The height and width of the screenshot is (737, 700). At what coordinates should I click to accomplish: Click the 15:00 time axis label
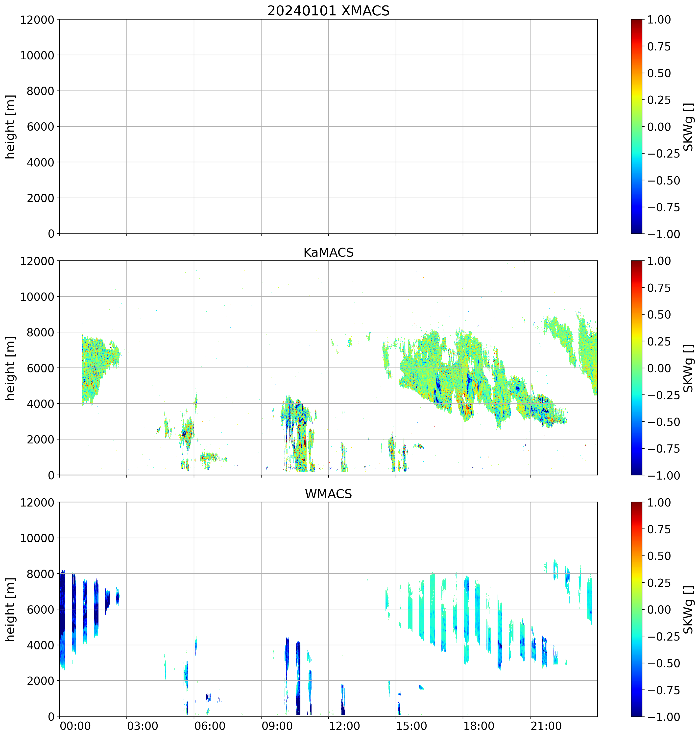point(411,726)
